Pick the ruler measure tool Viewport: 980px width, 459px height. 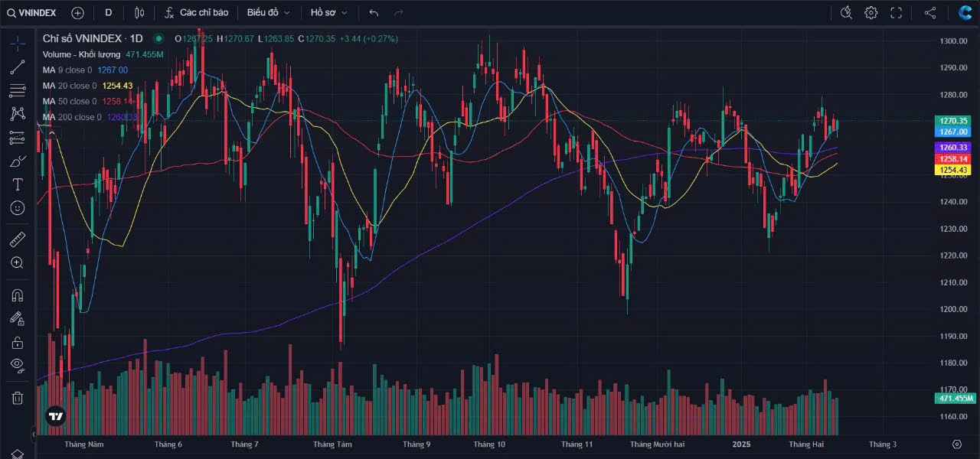pos(17,239)
